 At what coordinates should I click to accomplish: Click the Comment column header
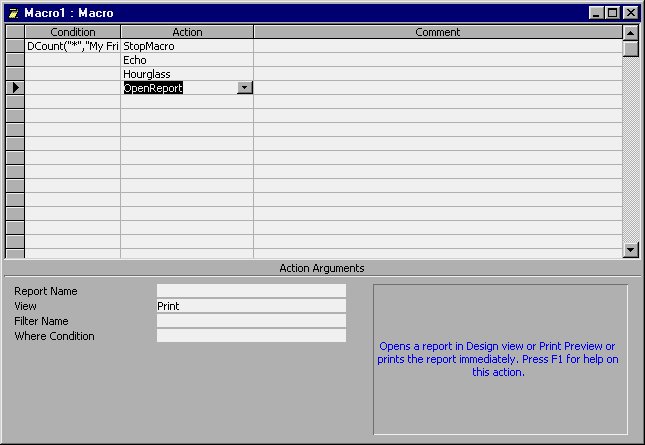click(x=437, y=32)
